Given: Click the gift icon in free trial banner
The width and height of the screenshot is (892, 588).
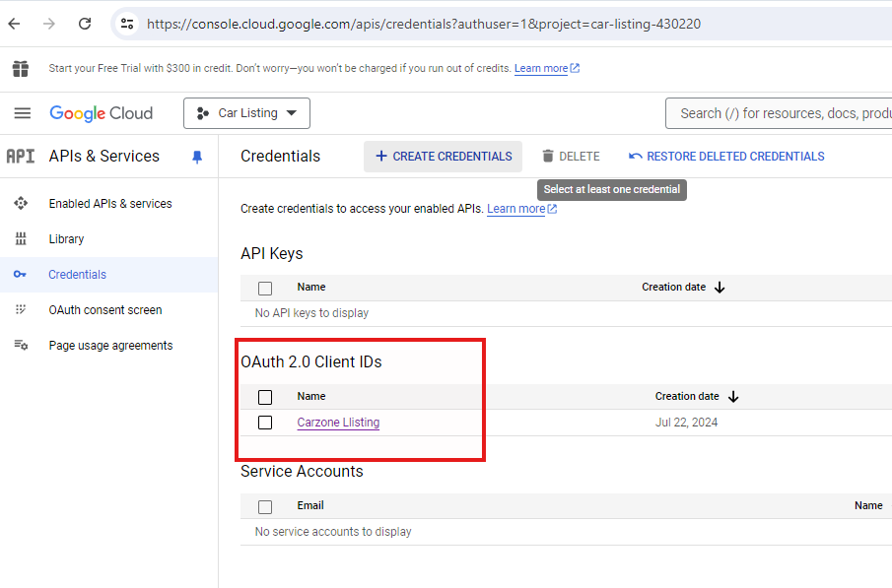Looking at the screenshot, I should coord(21,68).
